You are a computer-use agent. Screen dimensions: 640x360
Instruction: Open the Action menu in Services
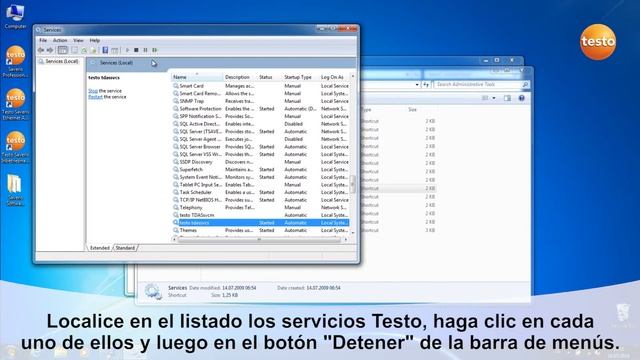(x=60, y=40)
